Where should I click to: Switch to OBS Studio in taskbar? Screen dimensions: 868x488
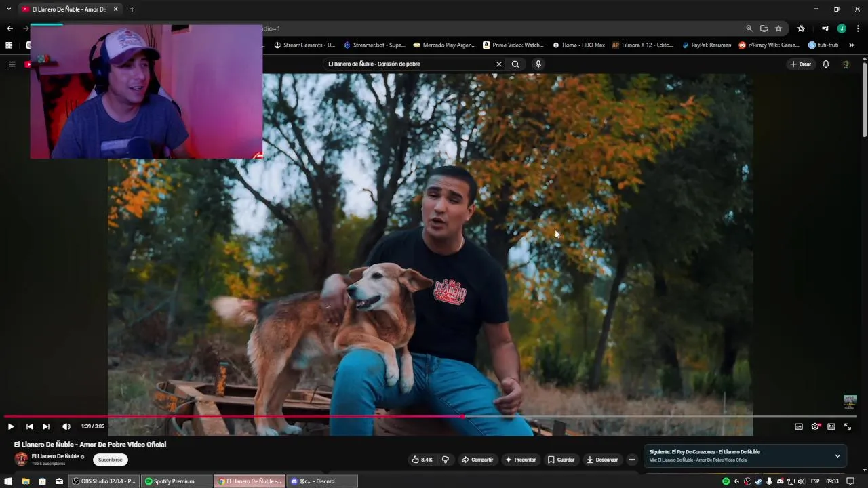click(x=104, y=481)
